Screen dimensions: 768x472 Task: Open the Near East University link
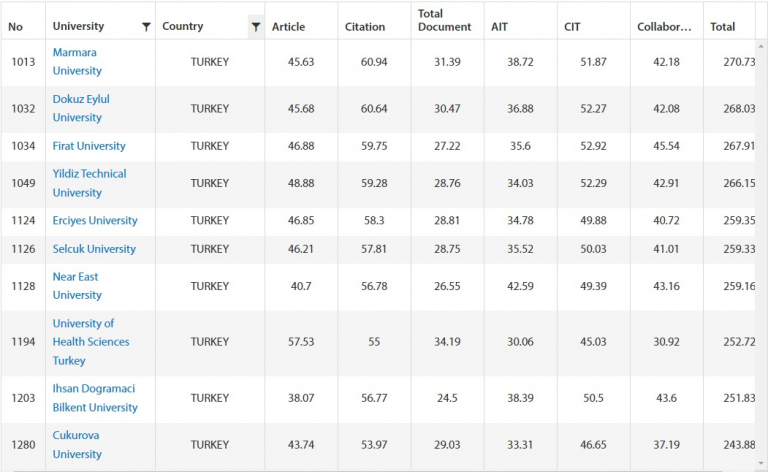pos(77,286)
